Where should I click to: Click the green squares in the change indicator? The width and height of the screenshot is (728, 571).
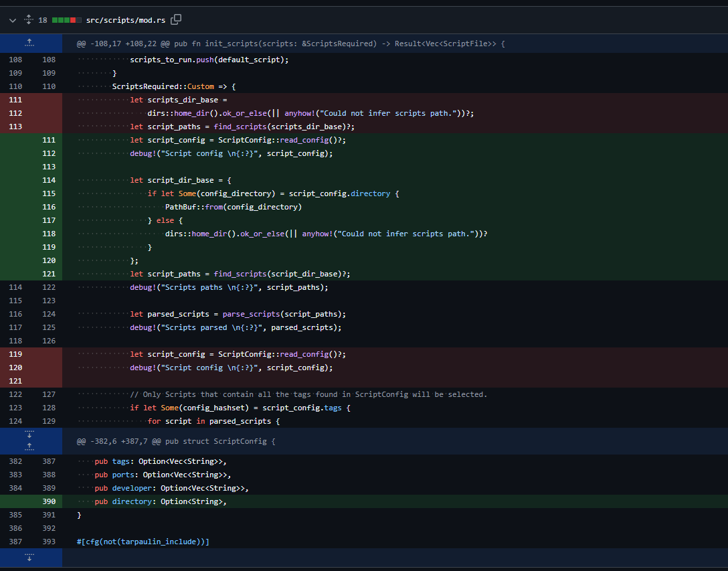(x=59, y=19)
